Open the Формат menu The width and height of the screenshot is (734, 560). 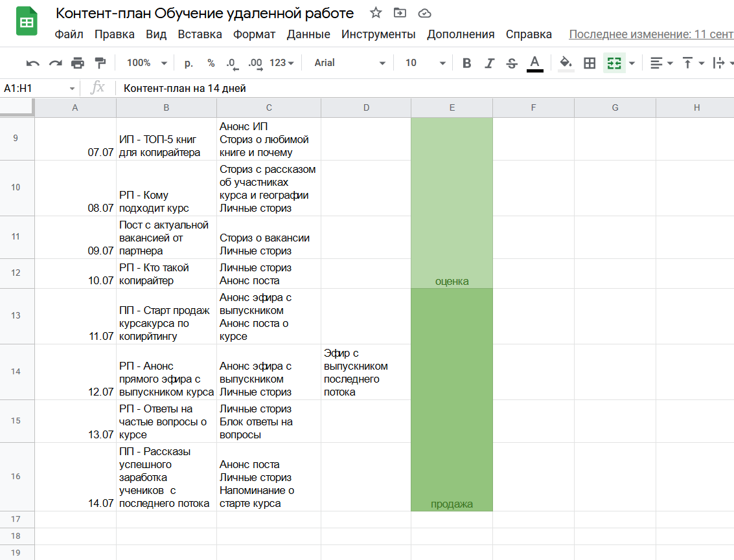[254, 34]
